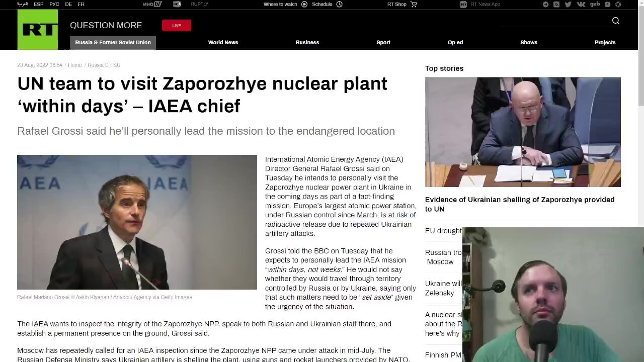Switch language to Arabic
This screenshot has height=362, width=644.
click(23, 4)
